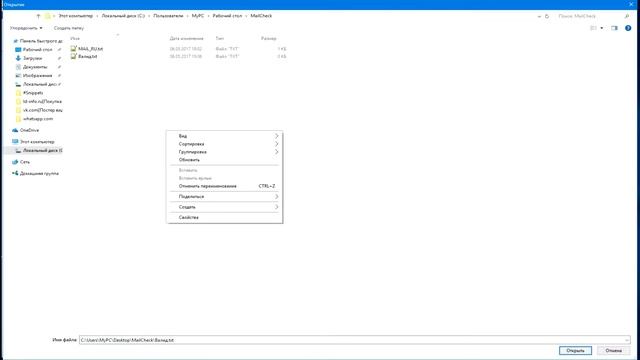Close the Открытие dialog window

coord(631,4)
